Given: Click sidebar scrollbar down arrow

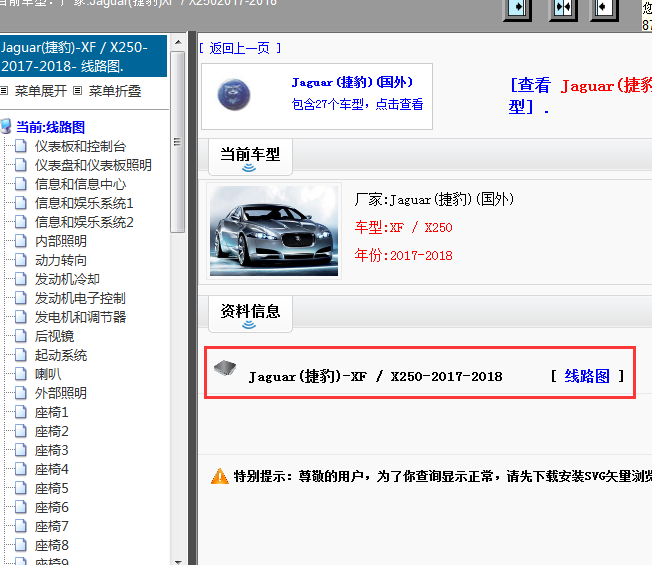Looking at the screenshot, I should point(178,561).
